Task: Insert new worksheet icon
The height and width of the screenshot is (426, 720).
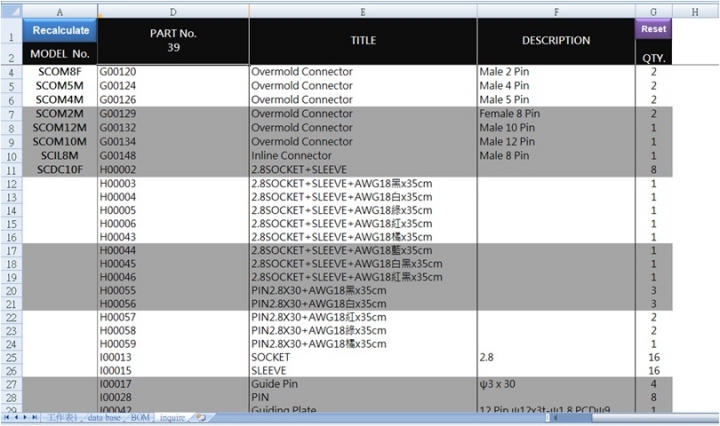Action: (201, 417)
